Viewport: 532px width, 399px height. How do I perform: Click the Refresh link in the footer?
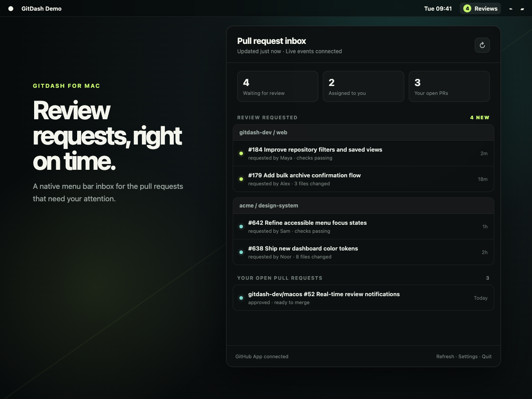pyautogui.click(x=445, y=356)
